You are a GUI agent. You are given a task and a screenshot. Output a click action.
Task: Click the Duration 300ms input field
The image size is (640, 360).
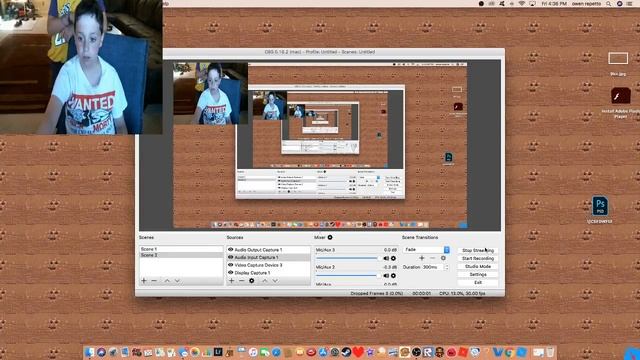(433, 267)
